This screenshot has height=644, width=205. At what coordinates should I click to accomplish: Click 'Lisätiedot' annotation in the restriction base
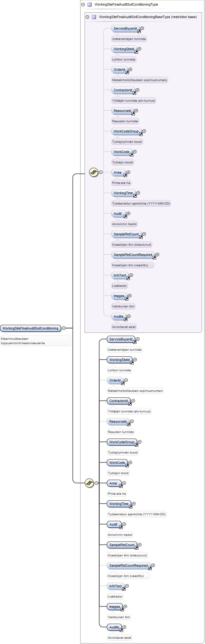point(119,286)
